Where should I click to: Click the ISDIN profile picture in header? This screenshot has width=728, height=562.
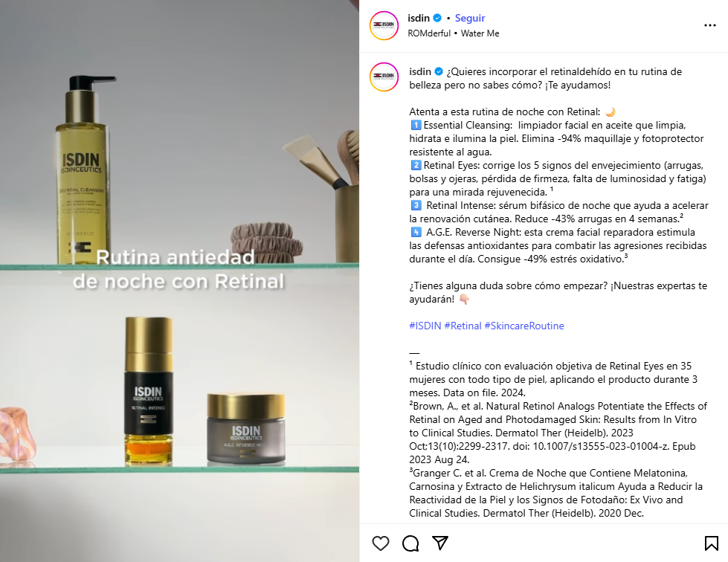tap(384, 25)
